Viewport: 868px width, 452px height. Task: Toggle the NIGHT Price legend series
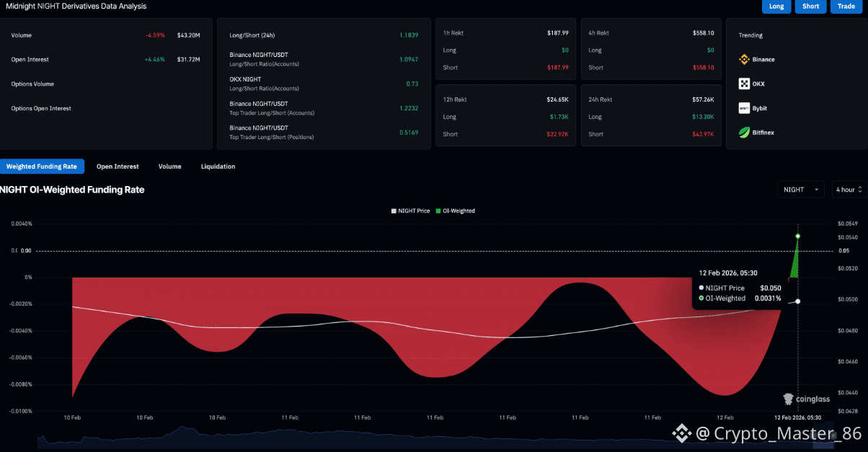tap(410, 211)
